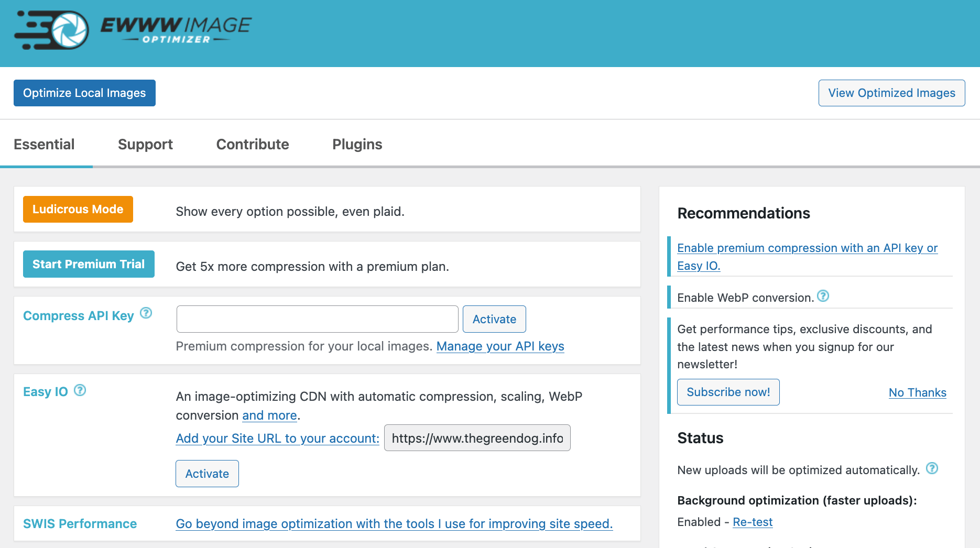Image resolution: width=980 pixels, height=548 pixels.
Task: Click 'Get 5x more compression' text
Action: tap(312, 267)
